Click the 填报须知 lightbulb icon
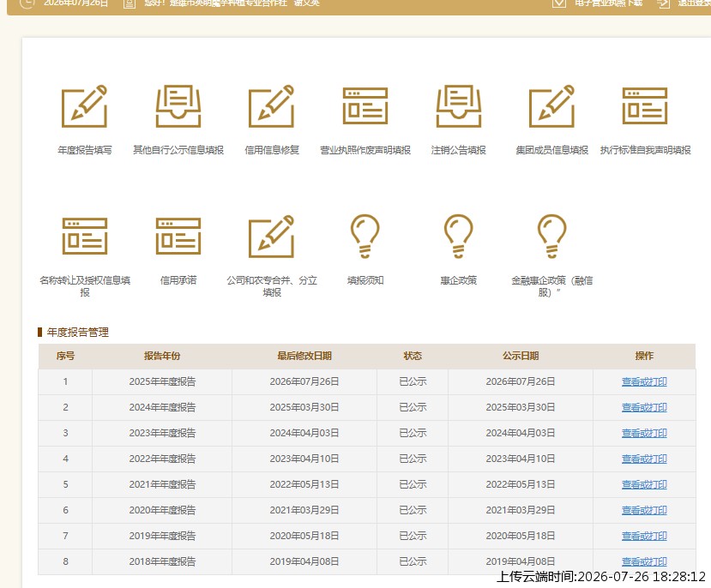711x588 pixels. coord(365,237)
